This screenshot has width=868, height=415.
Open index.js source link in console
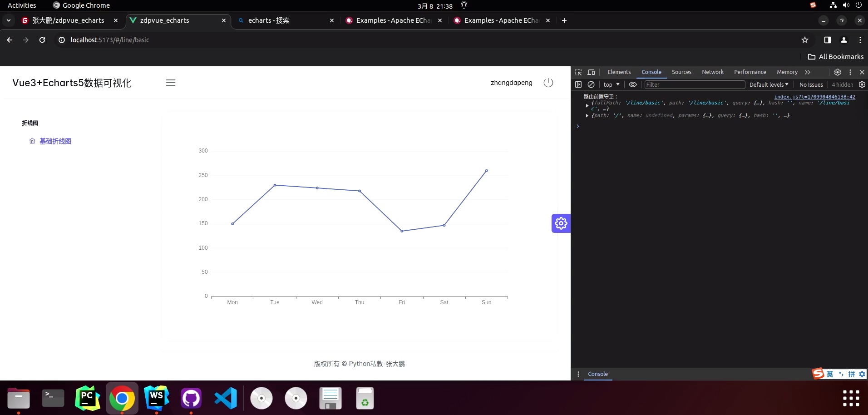pos(815,96)
